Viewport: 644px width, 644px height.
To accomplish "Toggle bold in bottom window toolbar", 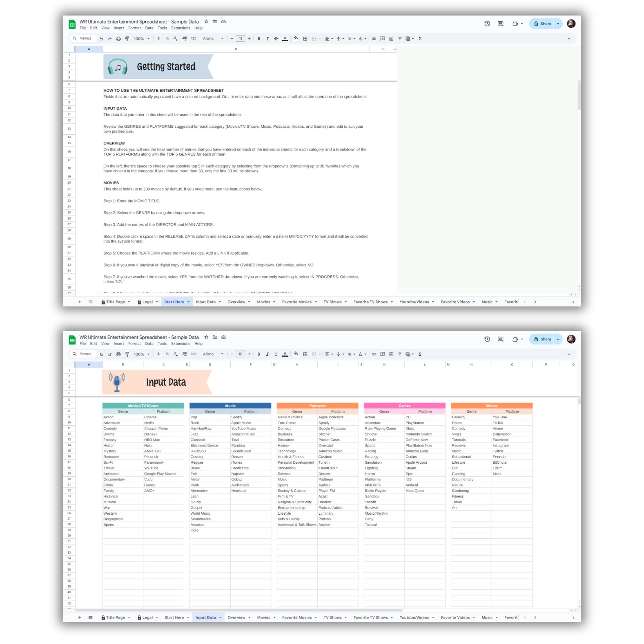I will (259, 354).
